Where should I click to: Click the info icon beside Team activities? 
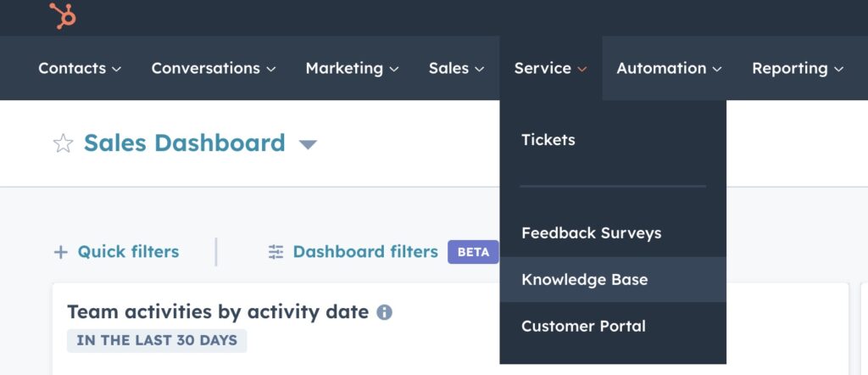pyautogui.click(x=384, y=312)
